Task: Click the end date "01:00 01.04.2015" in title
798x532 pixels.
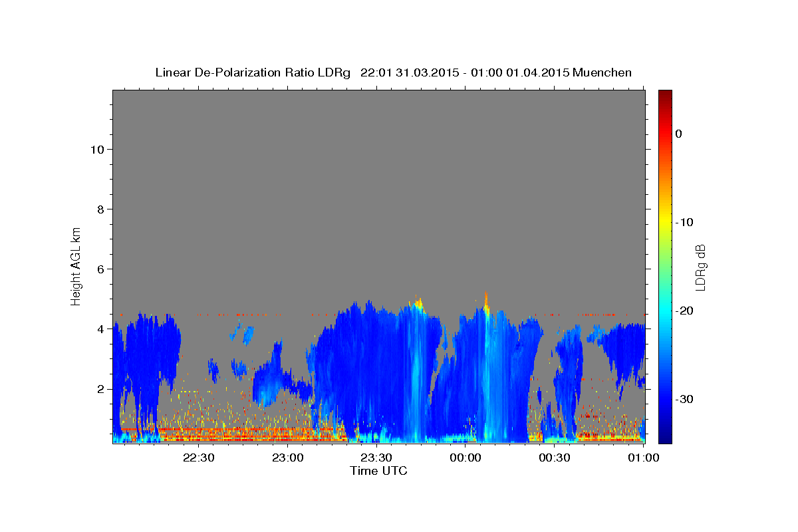Action: [520, 72]
